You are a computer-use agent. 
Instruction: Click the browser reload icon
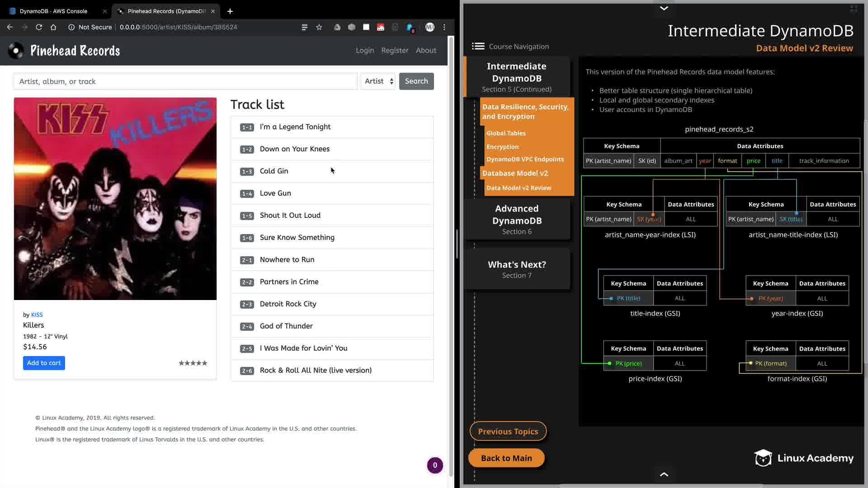(x=39, y=27)
